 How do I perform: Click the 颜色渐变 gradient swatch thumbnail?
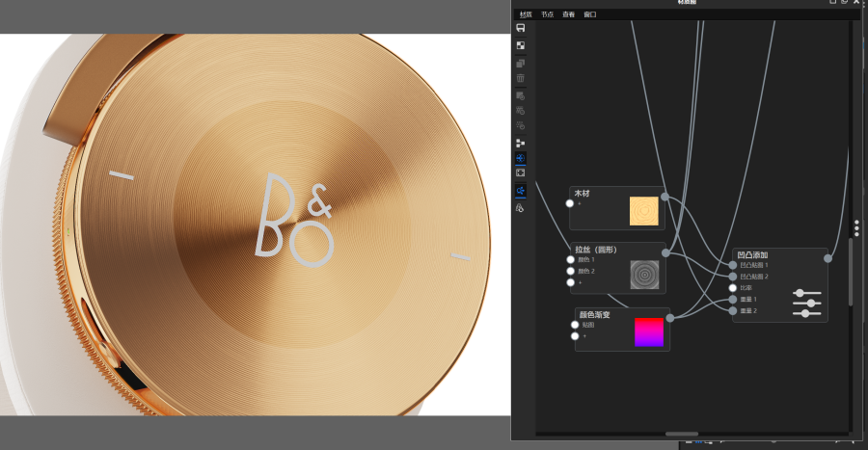(649, 332)
